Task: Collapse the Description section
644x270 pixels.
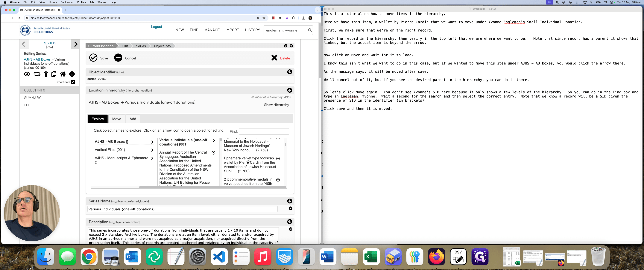Action: [289, 222]
